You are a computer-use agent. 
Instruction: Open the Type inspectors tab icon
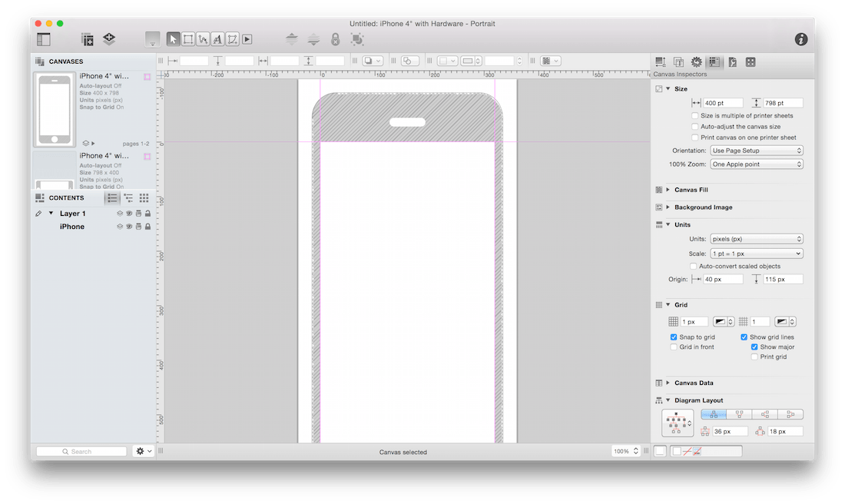(x=678, y=62)
